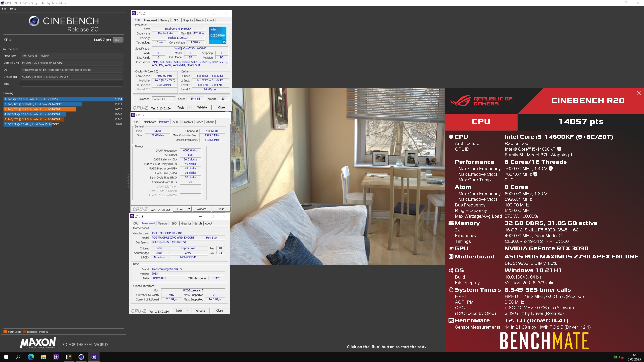Click the title-bar icon of Mainboard CPU-Z window
Image resolution: width=644 pixels, height=362 pixels.
pyautogui.click(x=132, y=216)
